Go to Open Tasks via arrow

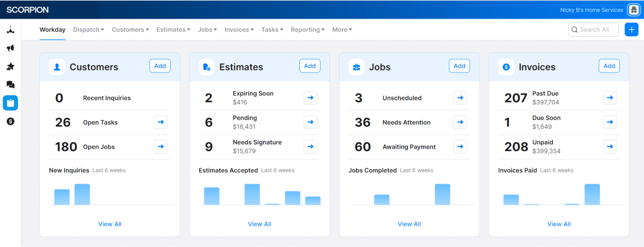160,122
